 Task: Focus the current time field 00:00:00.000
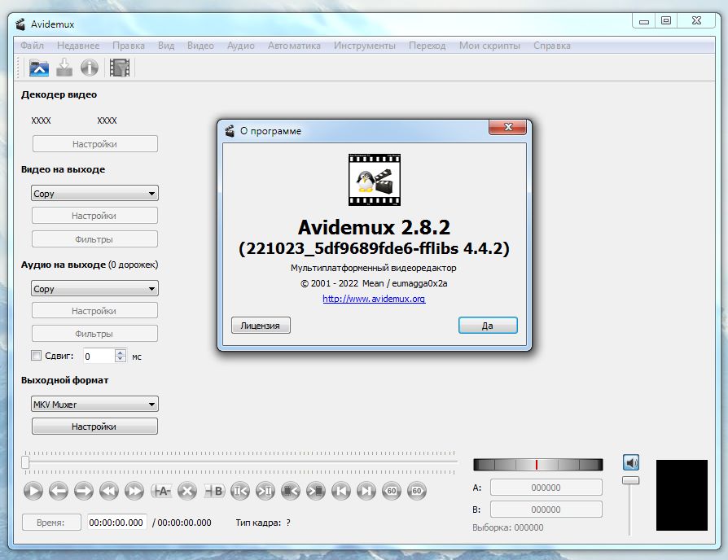click(x=116, y=523)
